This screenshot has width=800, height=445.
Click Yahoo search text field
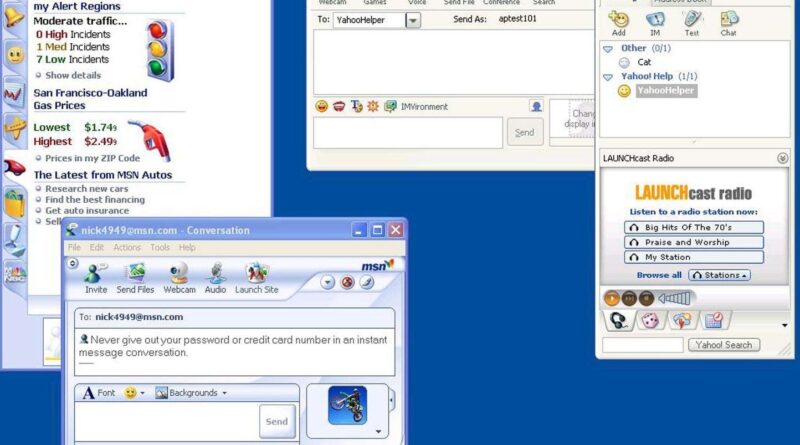pyautogui.click(x=643, y=345)
